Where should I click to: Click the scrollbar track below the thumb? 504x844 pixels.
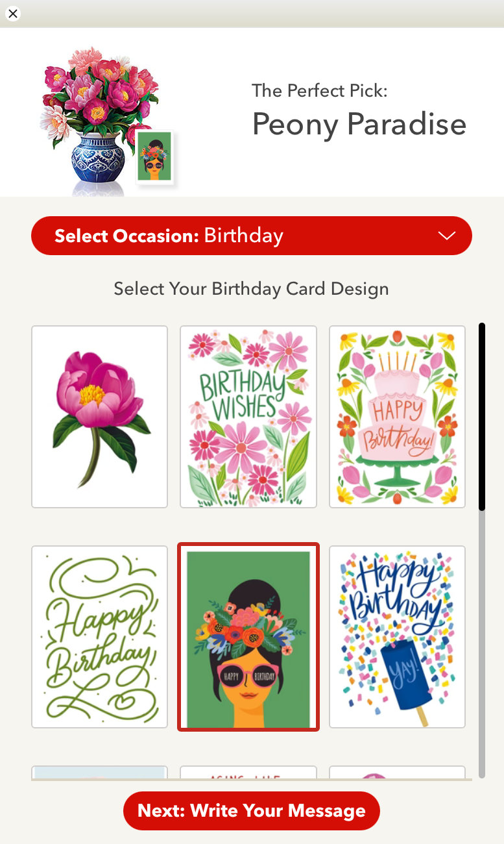(482, 644)
